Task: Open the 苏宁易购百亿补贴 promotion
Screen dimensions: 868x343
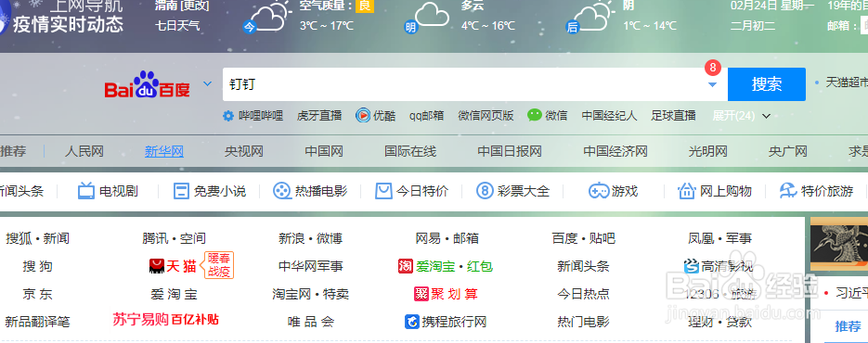Action: 165,319
